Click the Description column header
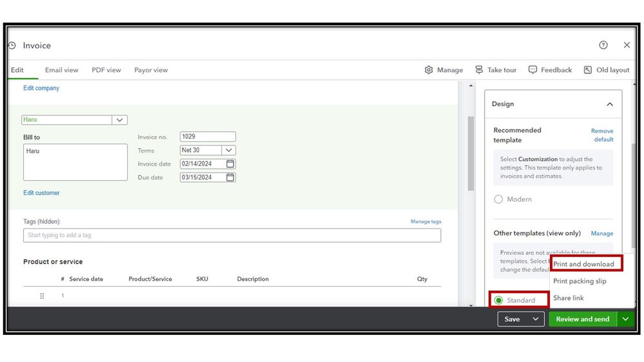The width and height of the screenshot is (644, 362). [x=253, y=279]
